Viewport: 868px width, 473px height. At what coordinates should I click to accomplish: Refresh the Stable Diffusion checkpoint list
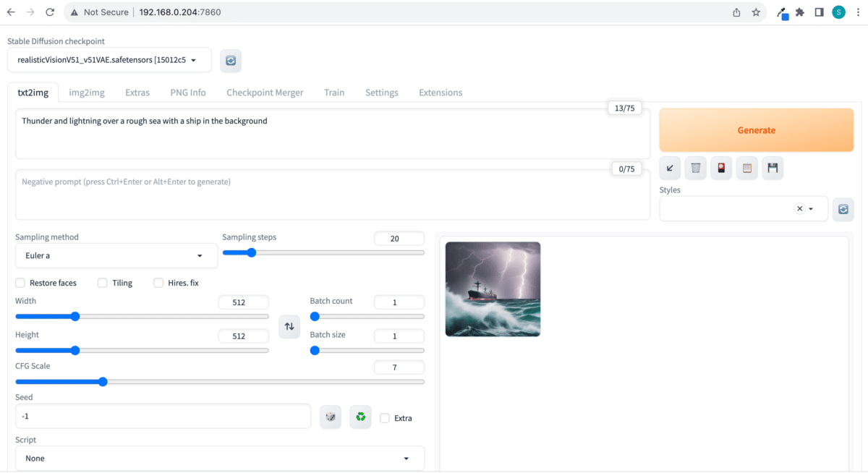click(x=231, y=61)
